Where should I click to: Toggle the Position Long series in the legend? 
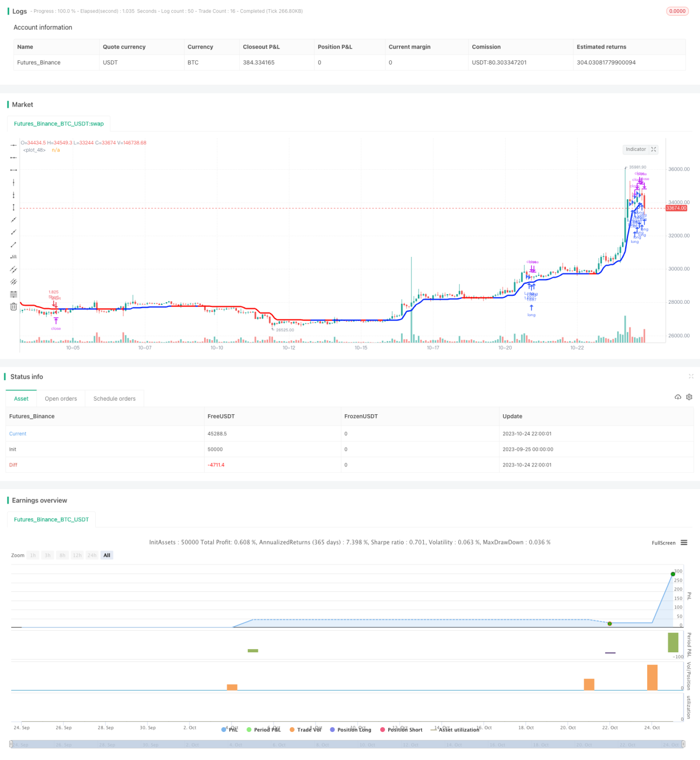[x=351, y=729]
